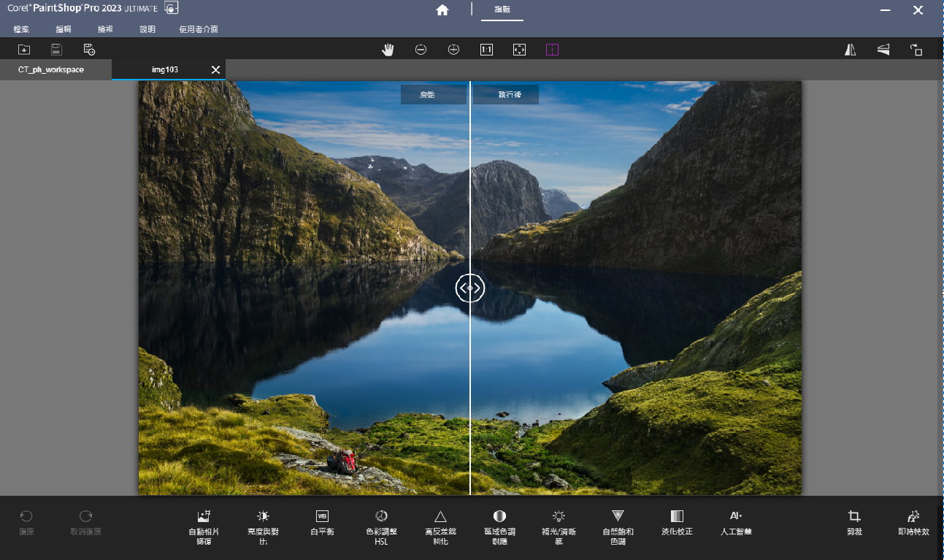The width and height of the screenshot is (944, 560).
Task: Open 高反差銳利化 high pass sharpen
Action: pos(440,527)
